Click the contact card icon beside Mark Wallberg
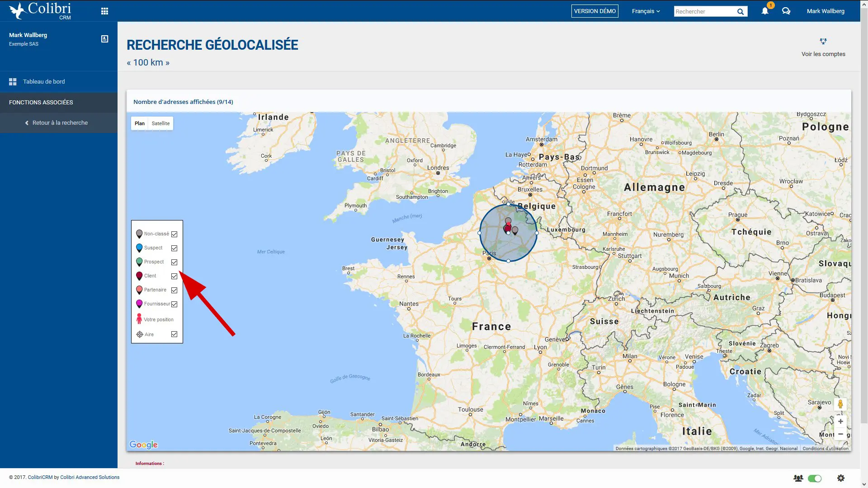The image size is (868, 488). click(x=104, y=39)
